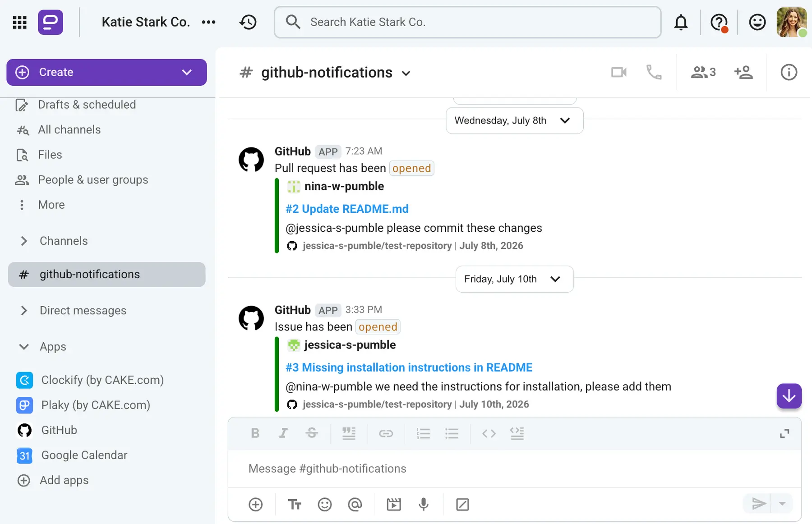This screenshot has width=812, height=524.
Task: Expand the Channels section
Action: coord(24,241)
